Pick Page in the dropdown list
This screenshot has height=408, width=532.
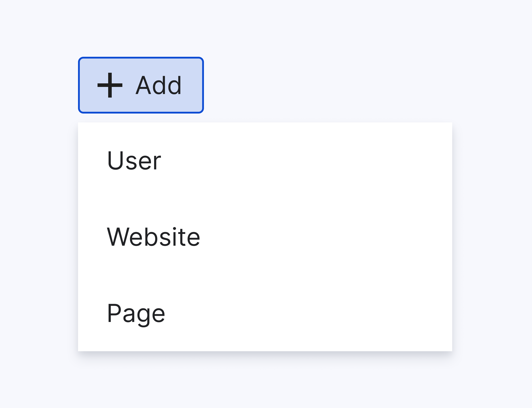pyautogui.click(x=136, y=314)
